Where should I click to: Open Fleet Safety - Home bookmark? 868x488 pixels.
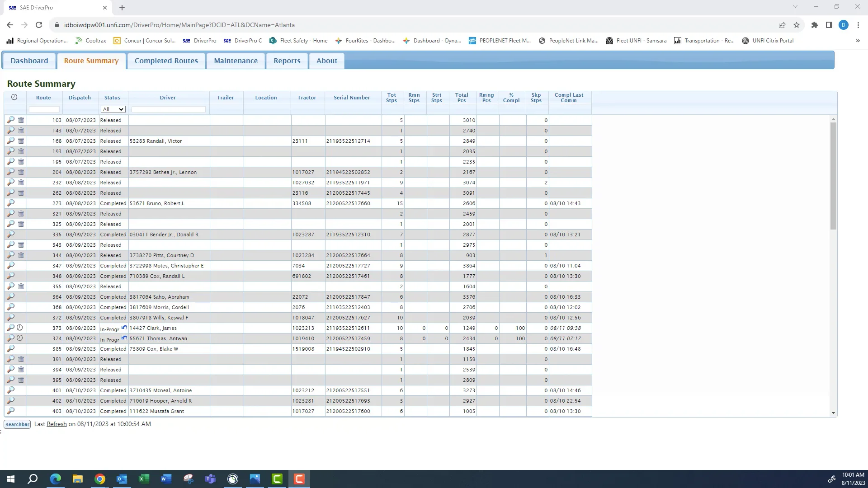[298, 41]
